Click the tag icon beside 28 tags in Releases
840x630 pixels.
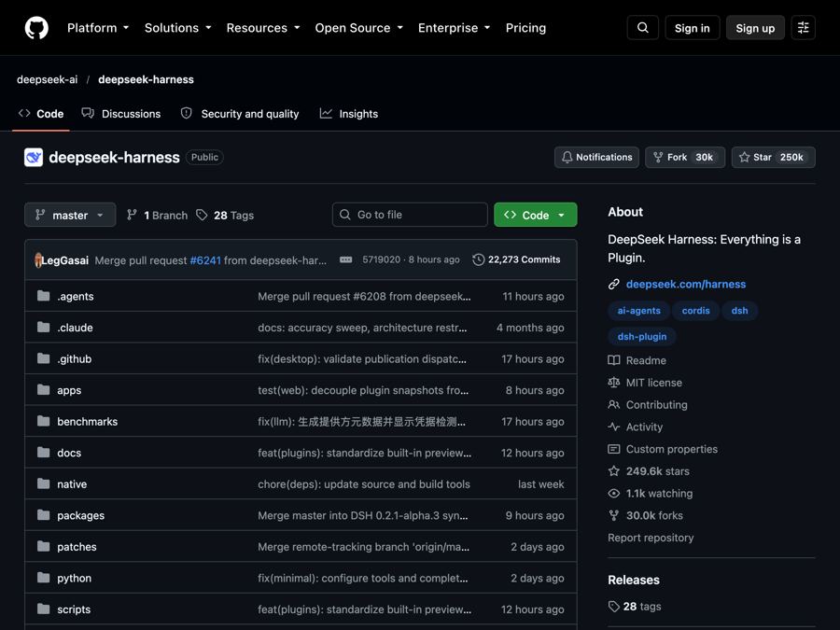tap(614, 607)
